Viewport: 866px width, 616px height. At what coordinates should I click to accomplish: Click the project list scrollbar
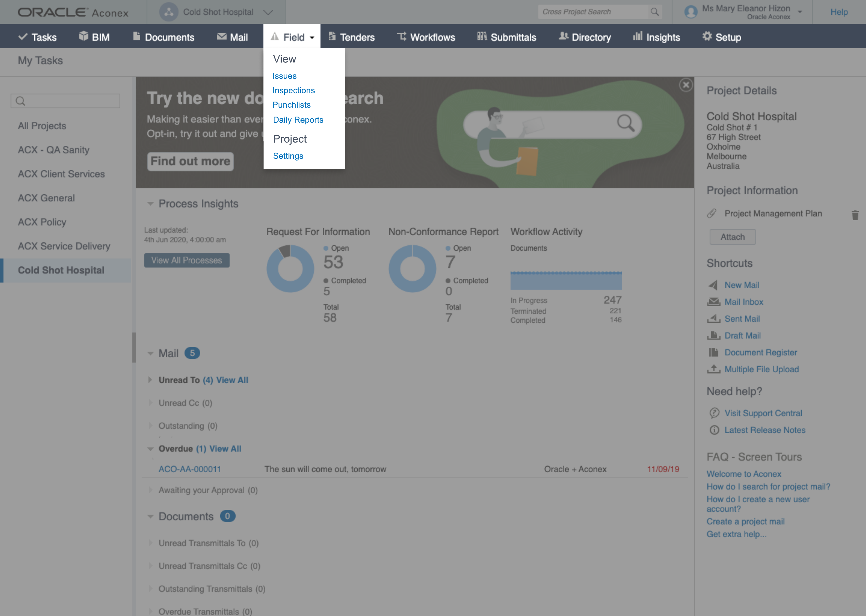[134, 348]
